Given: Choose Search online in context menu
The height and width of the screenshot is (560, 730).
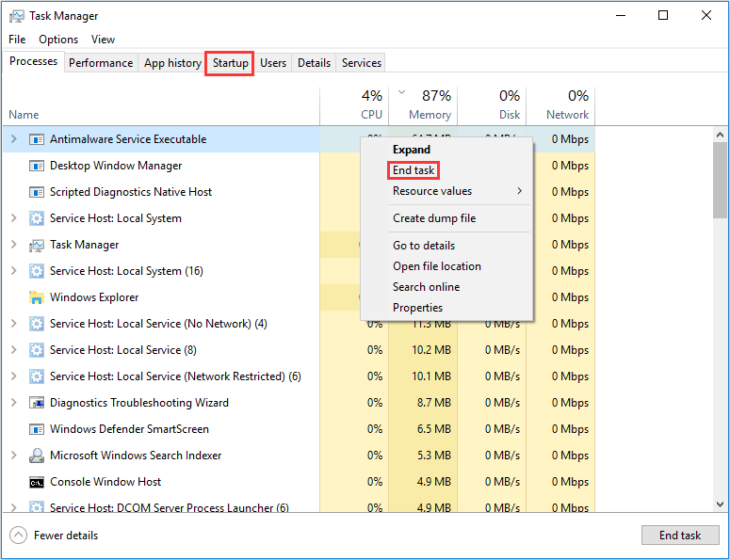Looking at the screenshot, I should click(x=426, y=287).
